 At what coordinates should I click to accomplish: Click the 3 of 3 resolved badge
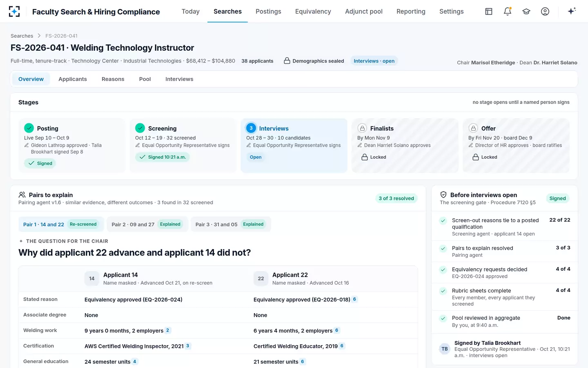(396, 198)
